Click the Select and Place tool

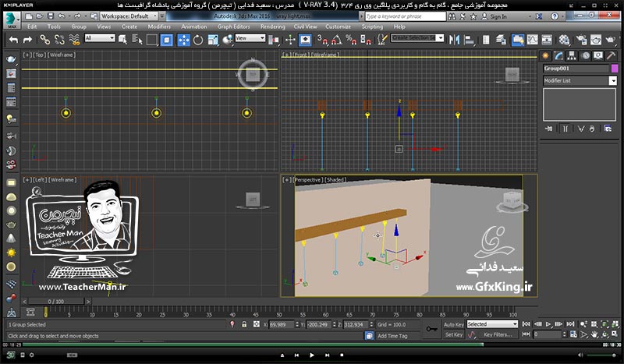tap(227, 40)
